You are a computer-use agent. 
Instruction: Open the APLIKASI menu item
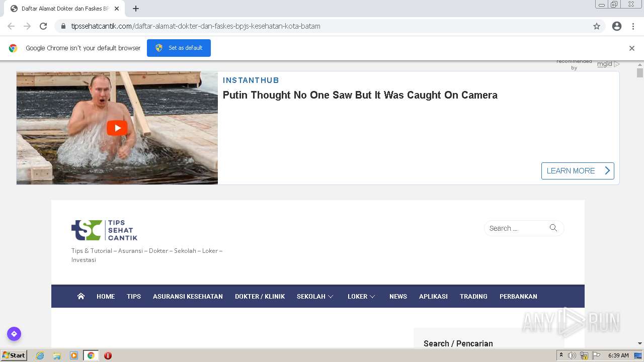(433, 297)
